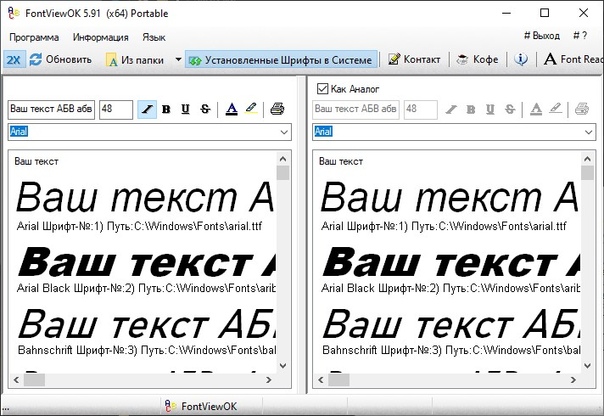Click strikethrough icon in left panel
The width and height of the screenshot is (604, 416).
click(x=204, y=109)
